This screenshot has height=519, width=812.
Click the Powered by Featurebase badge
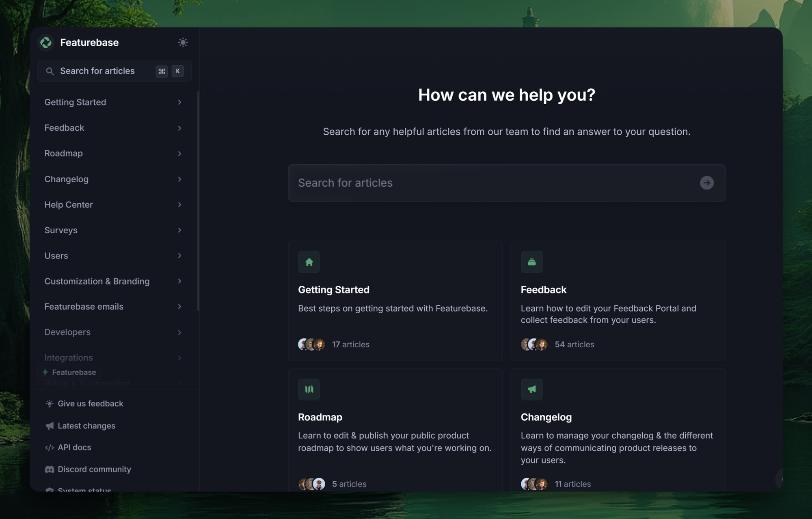pyautogui.click(x=69, y=372)
